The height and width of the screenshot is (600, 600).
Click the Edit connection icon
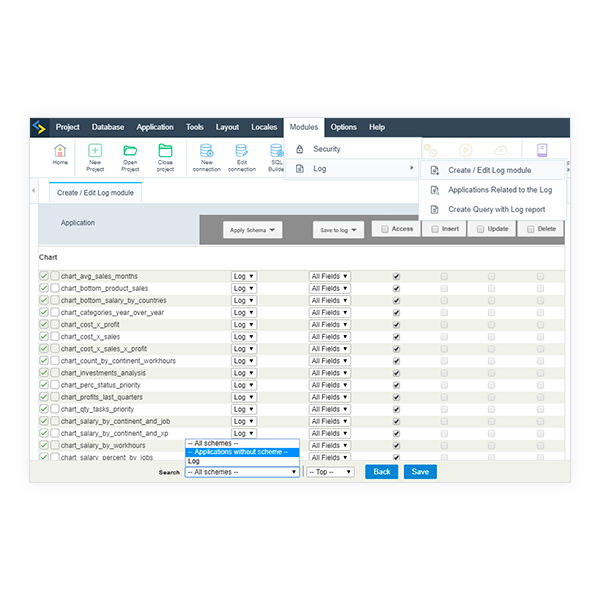click(x=241, y=151)
